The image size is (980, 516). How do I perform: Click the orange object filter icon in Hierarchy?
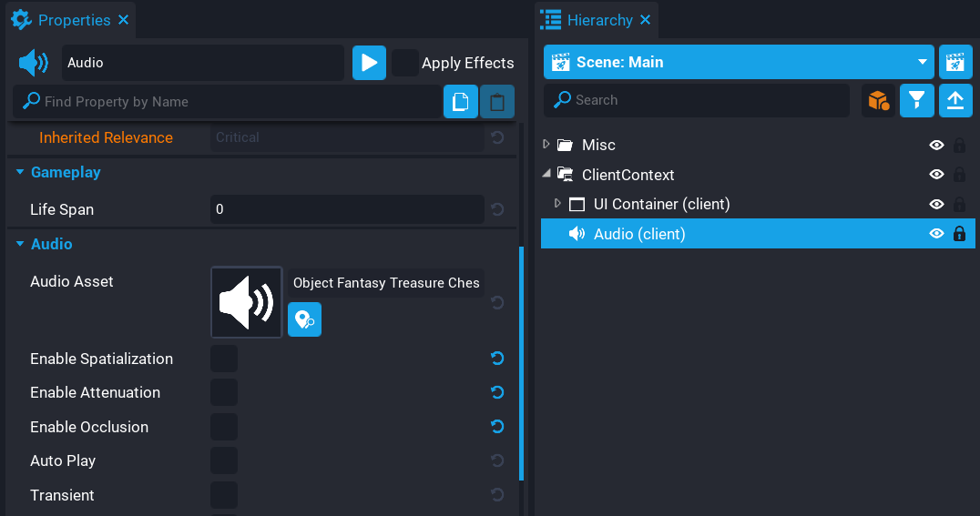(x=878, y=100)
